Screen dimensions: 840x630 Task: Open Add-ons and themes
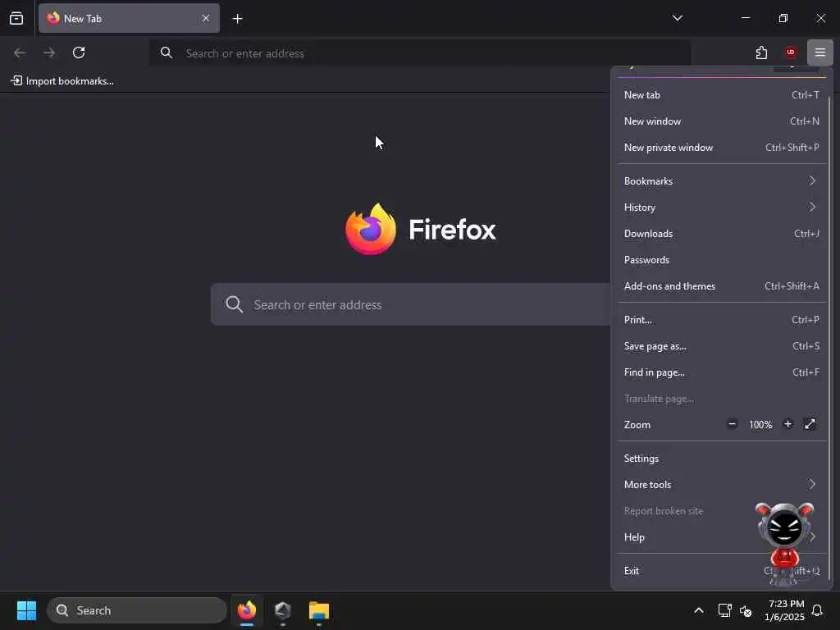[721, 286]
